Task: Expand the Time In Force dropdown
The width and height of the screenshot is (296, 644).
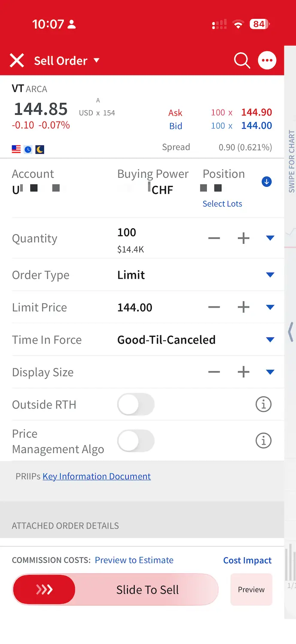Action: point(270,339)
